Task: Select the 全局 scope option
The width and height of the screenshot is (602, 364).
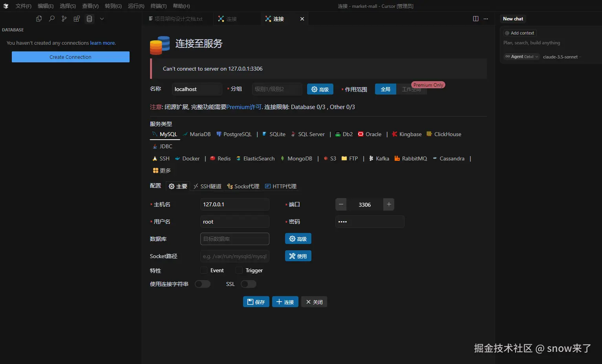Action: click(x=386, y=89)
